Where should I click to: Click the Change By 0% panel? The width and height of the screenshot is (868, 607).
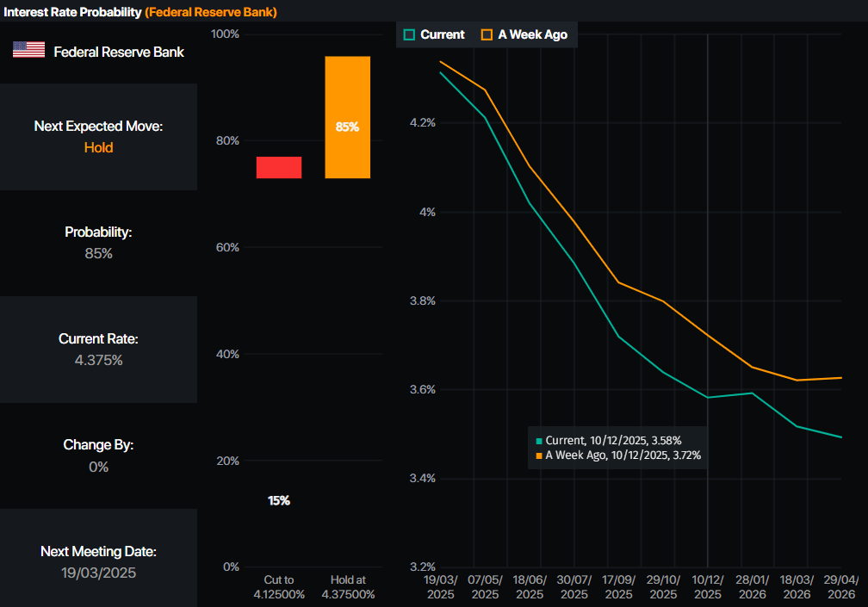[x=98, y=456]
